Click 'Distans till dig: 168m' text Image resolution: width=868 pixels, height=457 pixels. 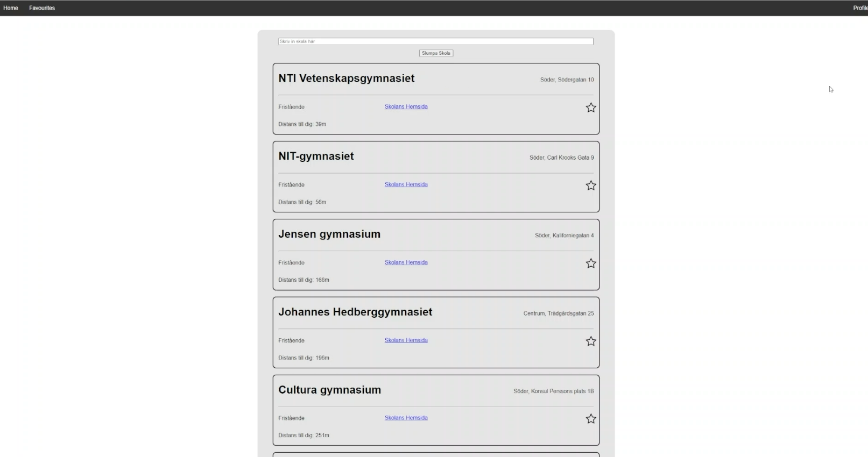click(304, 280)
